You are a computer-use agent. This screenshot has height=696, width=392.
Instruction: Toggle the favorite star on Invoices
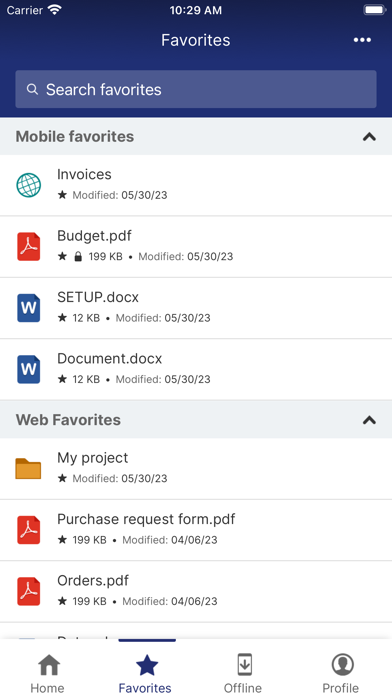tap(63, 195)
